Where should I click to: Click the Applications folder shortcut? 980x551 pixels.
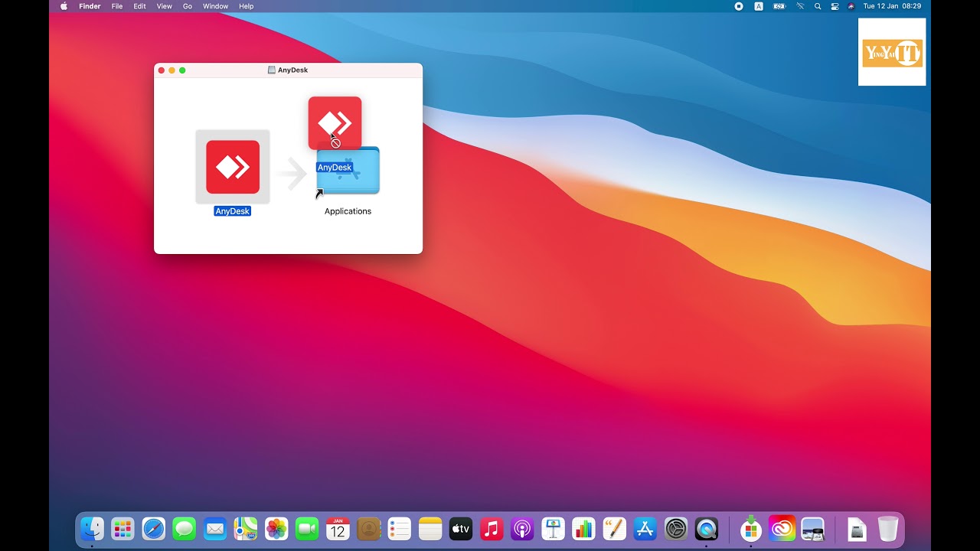348,171
